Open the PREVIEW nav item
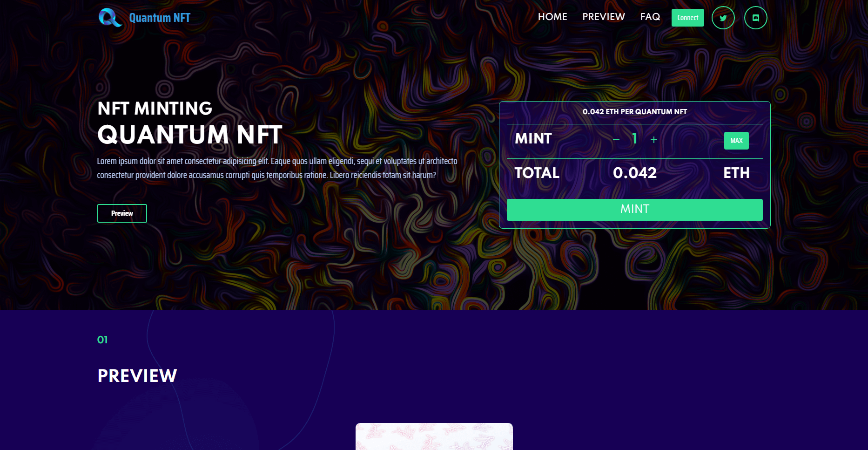This screenshot has width=868, height=450. click(x=604, y=17)
